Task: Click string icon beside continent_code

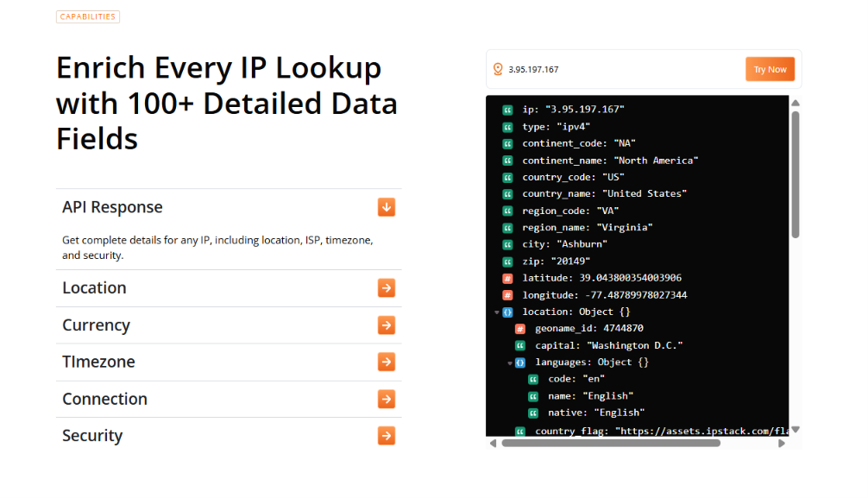Action: coord(507,144)
